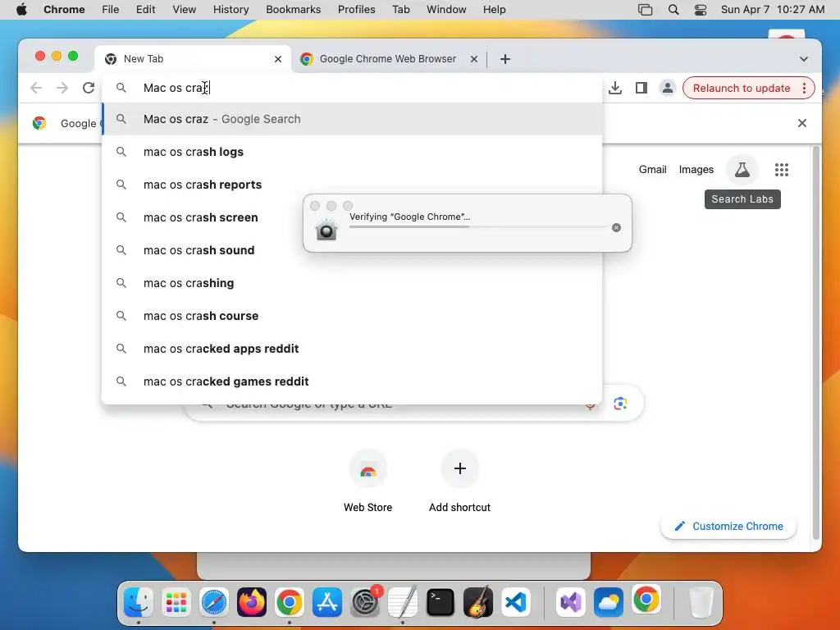Open the profile avatar icon

pos(668,88)
